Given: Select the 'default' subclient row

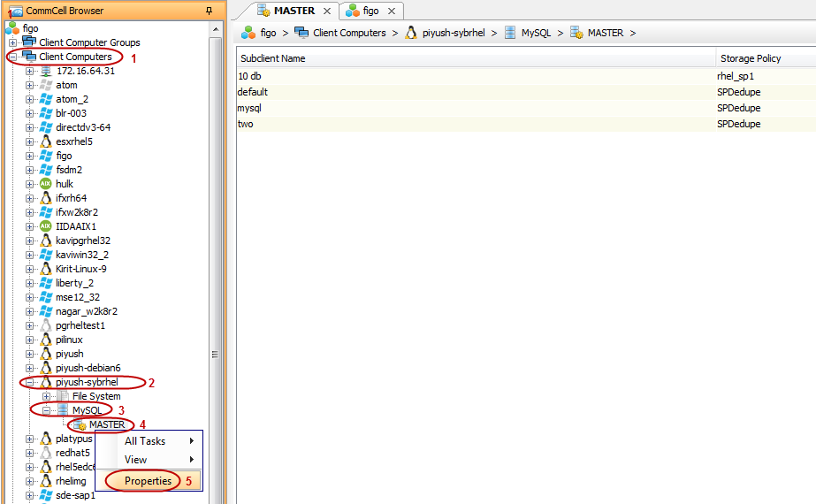Looking at the screenshot, I should 526,92.
